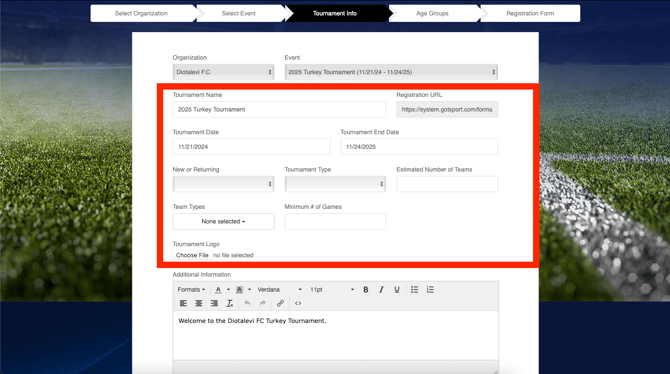Screen dimensions: 670x374
Task: Center align text in the editor
Action: [x=199, y=303]
